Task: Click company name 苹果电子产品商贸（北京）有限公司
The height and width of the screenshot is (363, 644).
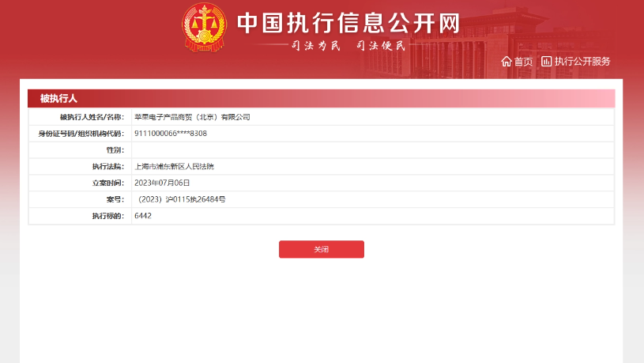Action: (192, 117)
